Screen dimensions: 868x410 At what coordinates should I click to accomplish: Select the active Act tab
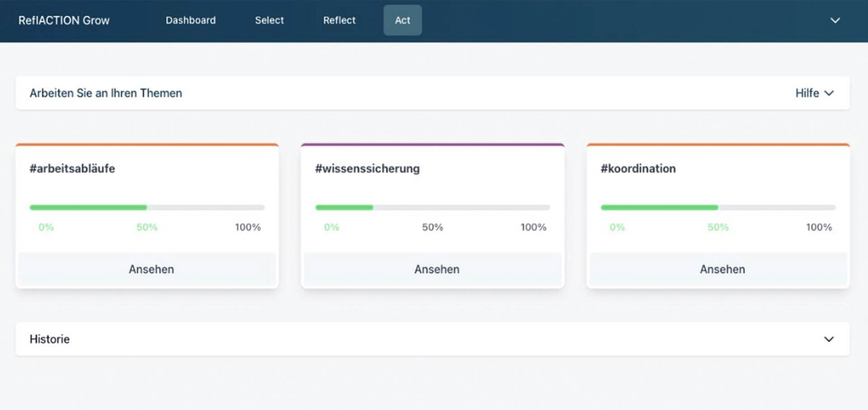pyautogui.click(x=402, y=20)
